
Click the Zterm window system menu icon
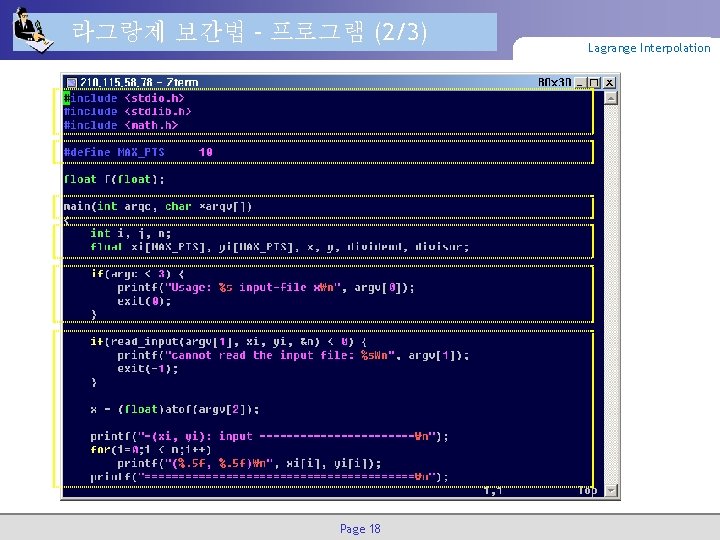click(72, 83)
